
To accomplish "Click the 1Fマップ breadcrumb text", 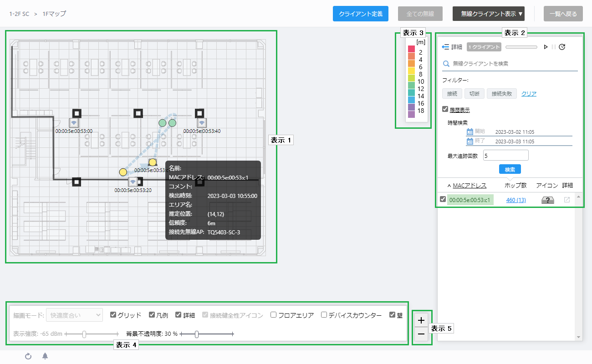I will pos(54,14).
